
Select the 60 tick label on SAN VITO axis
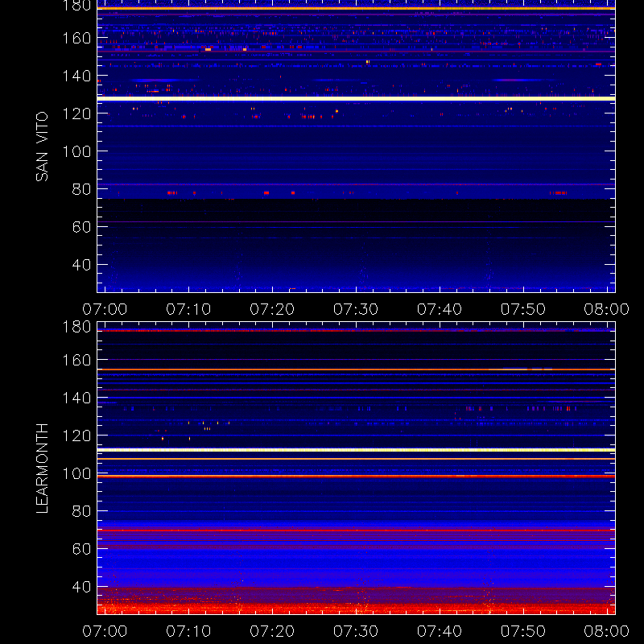click(x=81, y=227)
